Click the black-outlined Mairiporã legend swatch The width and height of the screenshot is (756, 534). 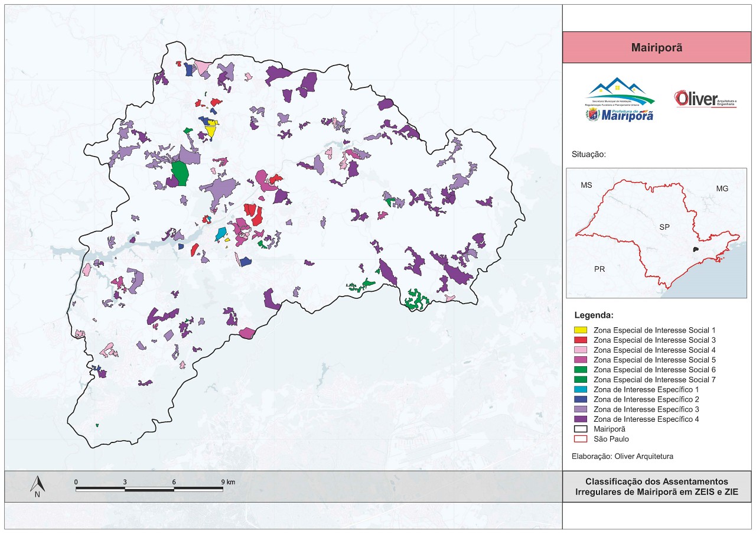(x=581, y=429)
